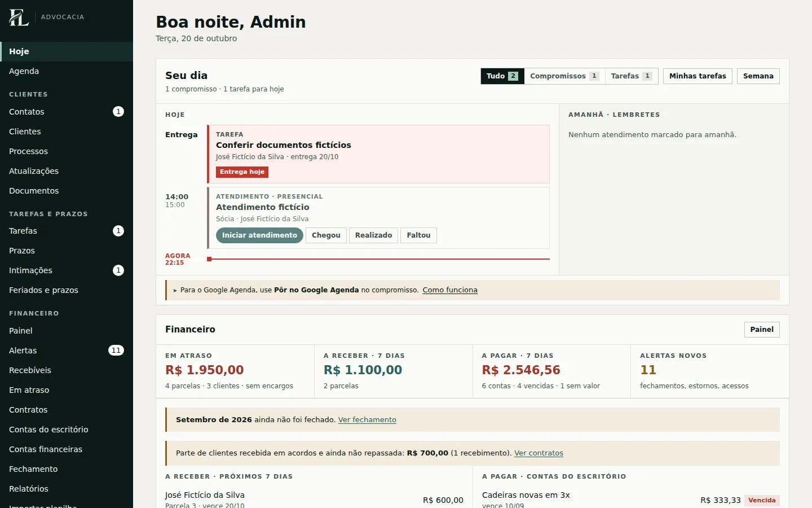
Task: Mark appointment as Faltou
Action: [x=418, y=235]
